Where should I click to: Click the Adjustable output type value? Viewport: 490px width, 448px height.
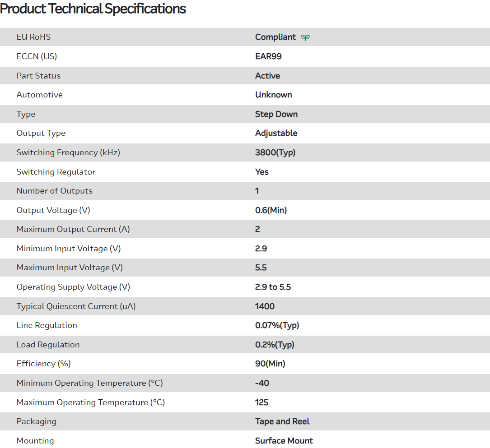(276, 133)
